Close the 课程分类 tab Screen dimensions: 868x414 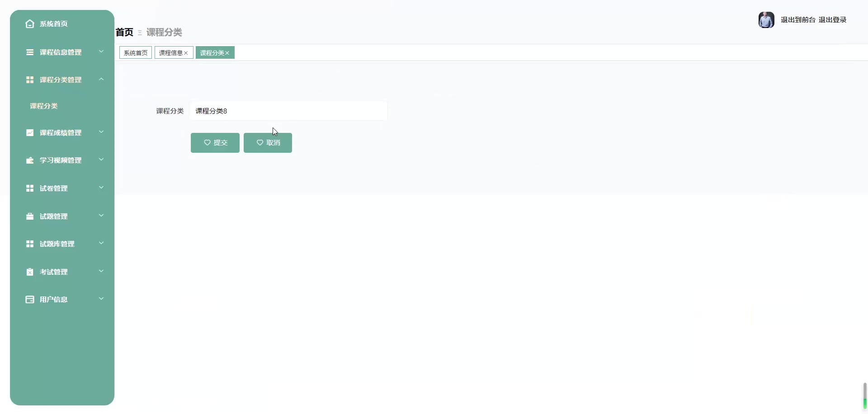click(x=227, y=53)
